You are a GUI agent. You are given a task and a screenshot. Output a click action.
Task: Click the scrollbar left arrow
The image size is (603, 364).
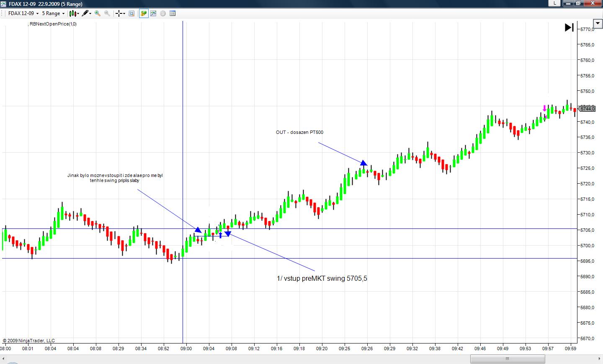tap(4, 359)
